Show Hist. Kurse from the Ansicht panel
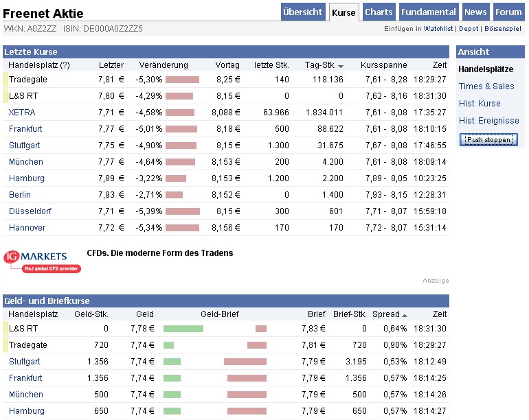 pos(480,104)
